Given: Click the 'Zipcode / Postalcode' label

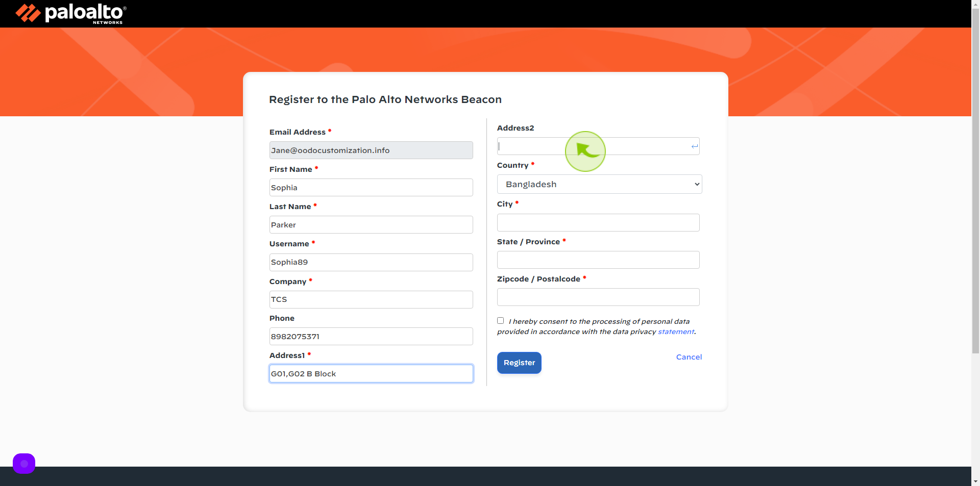Looking at the screenshot, I should pos(538,279).
